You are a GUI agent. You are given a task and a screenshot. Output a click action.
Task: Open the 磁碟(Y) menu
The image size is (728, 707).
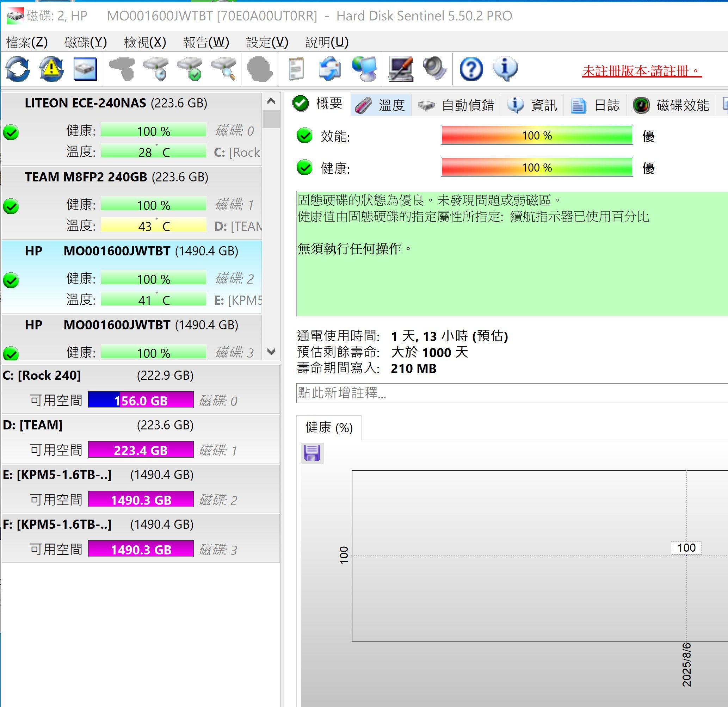(86, 42)
